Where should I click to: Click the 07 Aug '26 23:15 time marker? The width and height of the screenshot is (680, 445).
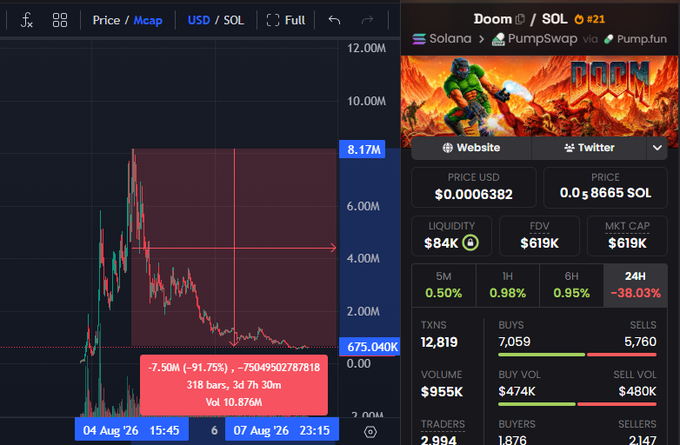pyautogui.click(x=282, y=430)
